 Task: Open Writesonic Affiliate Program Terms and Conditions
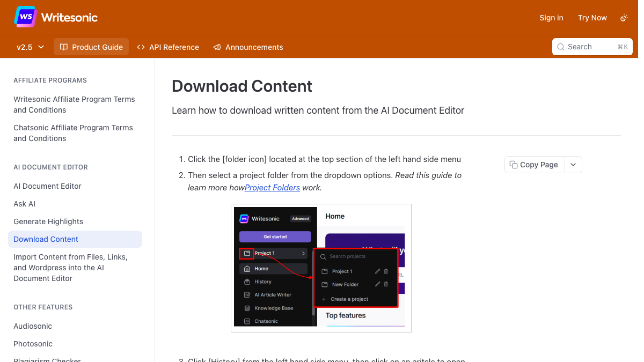(74, 105)
